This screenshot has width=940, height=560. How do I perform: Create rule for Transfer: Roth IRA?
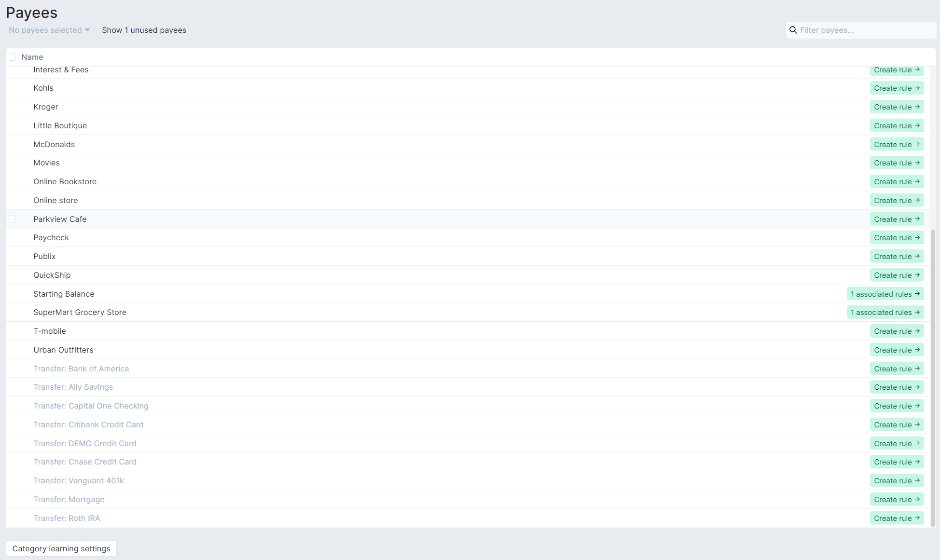(x=896, y=518)
